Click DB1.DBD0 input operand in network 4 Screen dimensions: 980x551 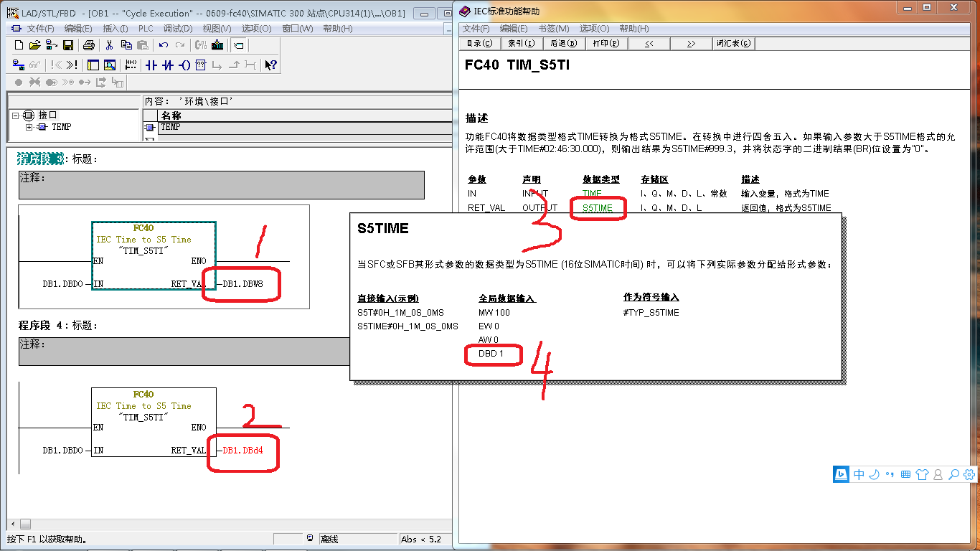(x=62, y=451)
